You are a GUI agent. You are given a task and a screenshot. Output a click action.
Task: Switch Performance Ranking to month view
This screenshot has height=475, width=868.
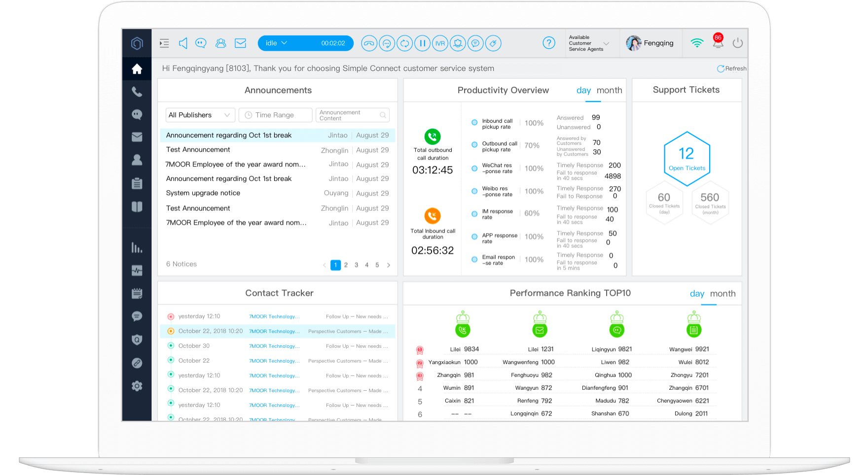(x=723, y=293)
